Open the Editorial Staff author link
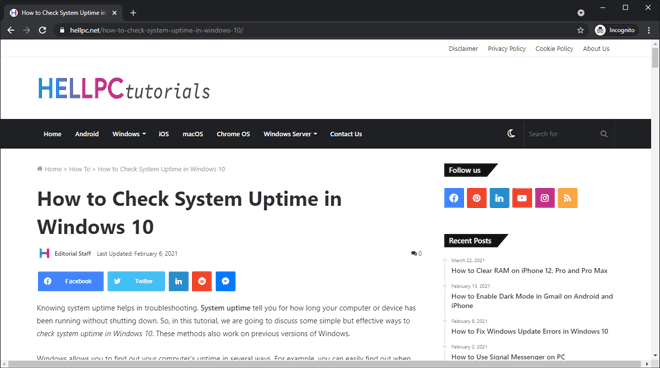 click(73, 253)
